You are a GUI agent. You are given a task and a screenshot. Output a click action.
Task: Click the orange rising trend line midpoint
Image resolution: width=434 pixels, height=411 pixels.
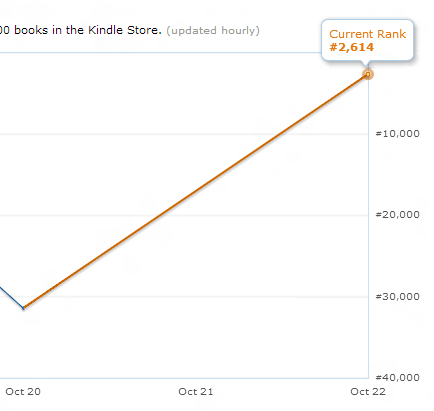point(196,191)
